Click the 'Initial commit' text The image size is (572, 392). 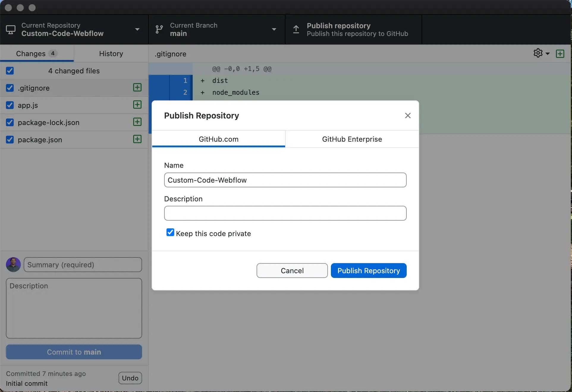pos(27,383)
